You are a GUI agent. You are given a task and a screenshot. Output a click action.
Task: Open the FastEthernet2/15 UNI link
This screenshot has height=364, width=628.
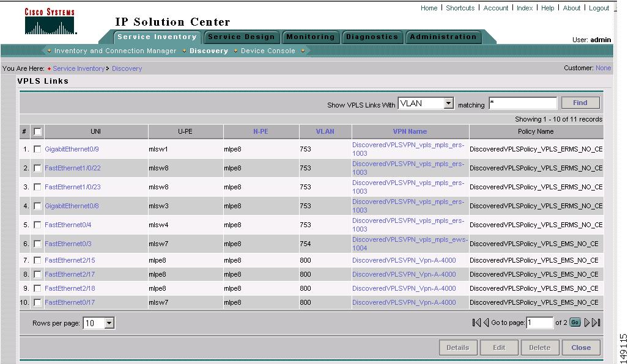pyautogui.click(x=70, y=260)
